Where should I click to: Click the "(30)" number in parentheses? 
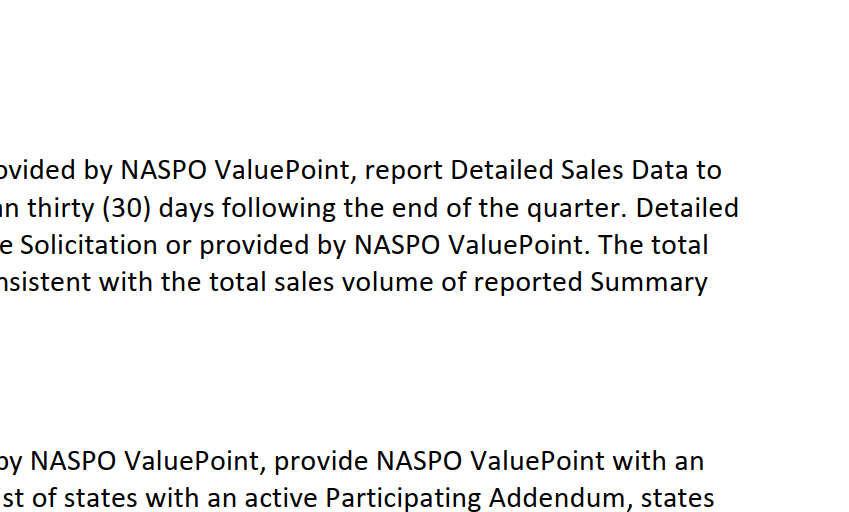pyautogui.click(x=127, y=208)
